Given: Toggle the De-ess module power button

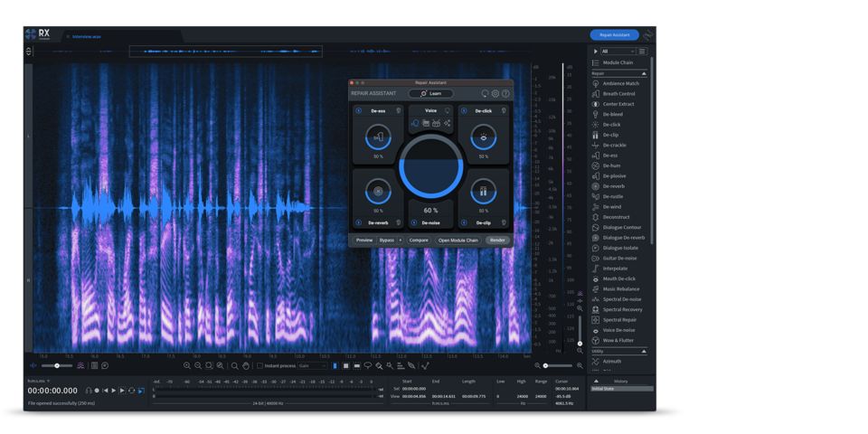Looking at the screenshot, I should point(358,111).
